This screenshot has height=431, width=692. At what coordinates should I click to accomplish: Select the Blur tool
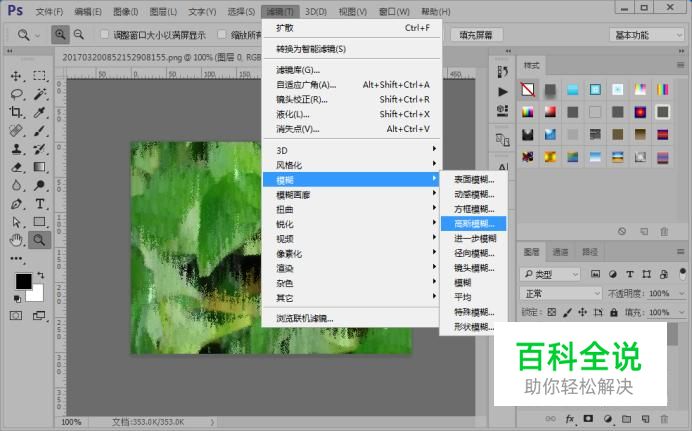(16, 185)
